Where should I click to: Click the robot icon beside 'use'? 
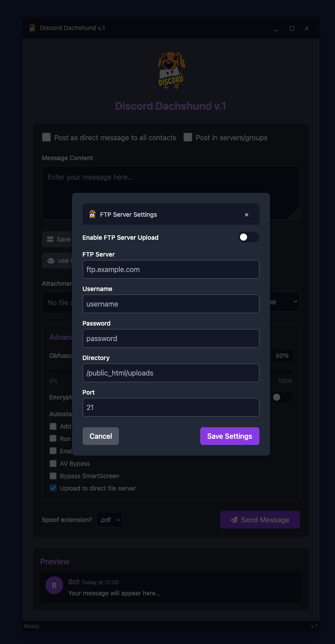51,261
